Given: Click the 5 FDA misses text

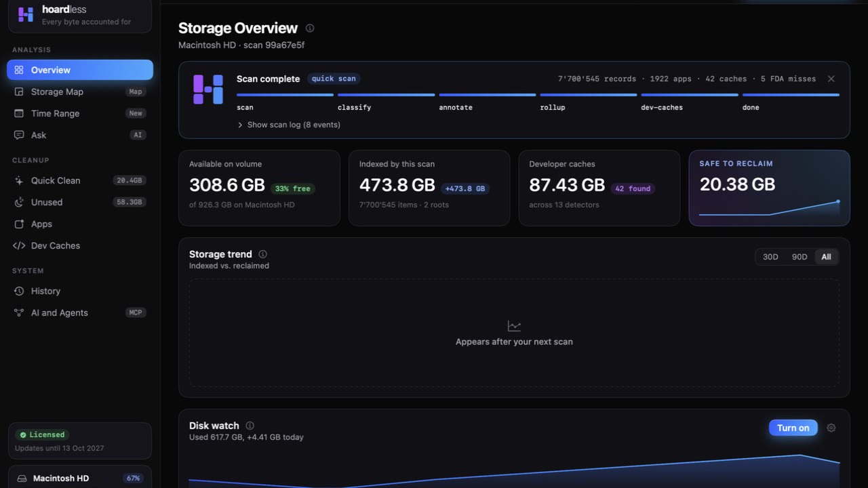Looking at the screenshot, I should pos(788,79).
